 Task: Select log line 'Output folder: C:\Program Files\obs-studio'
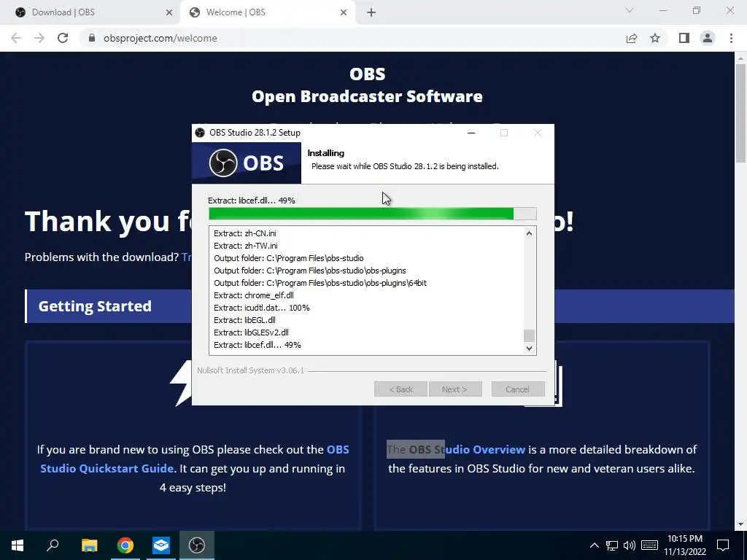[289, 258]
